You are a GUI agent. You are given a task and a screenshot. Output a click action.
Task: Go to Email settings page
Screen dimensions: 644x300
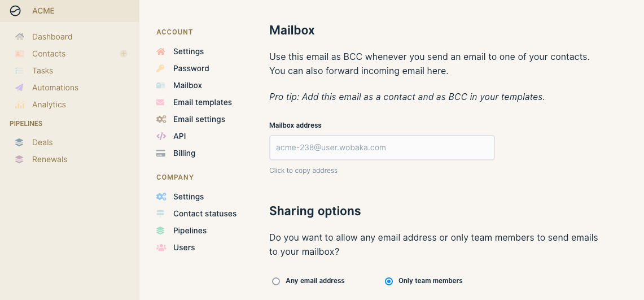tap(199, 119)
